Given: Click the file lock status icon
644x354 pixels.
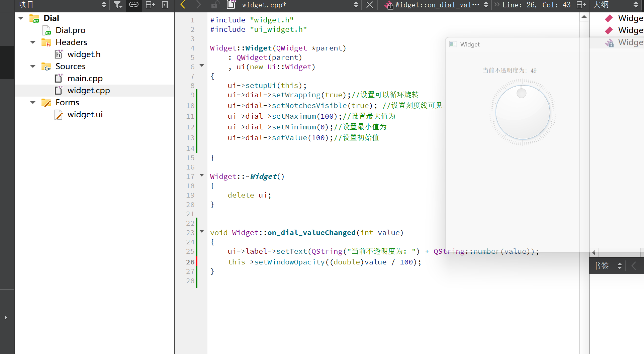Looking at the screenshot, I should [215, 5].
